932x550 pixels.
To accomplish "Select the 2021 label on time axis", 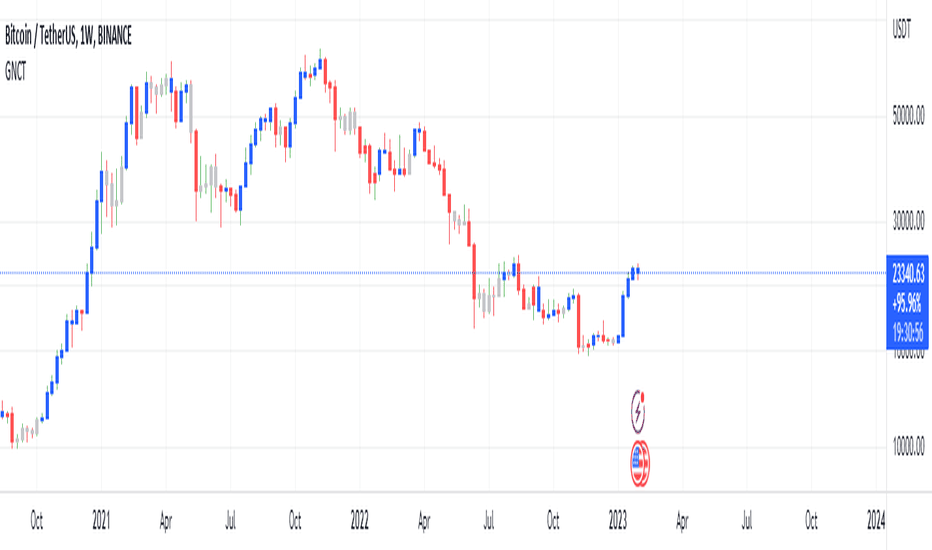I will pyautogui.click(x=101, y=521).
